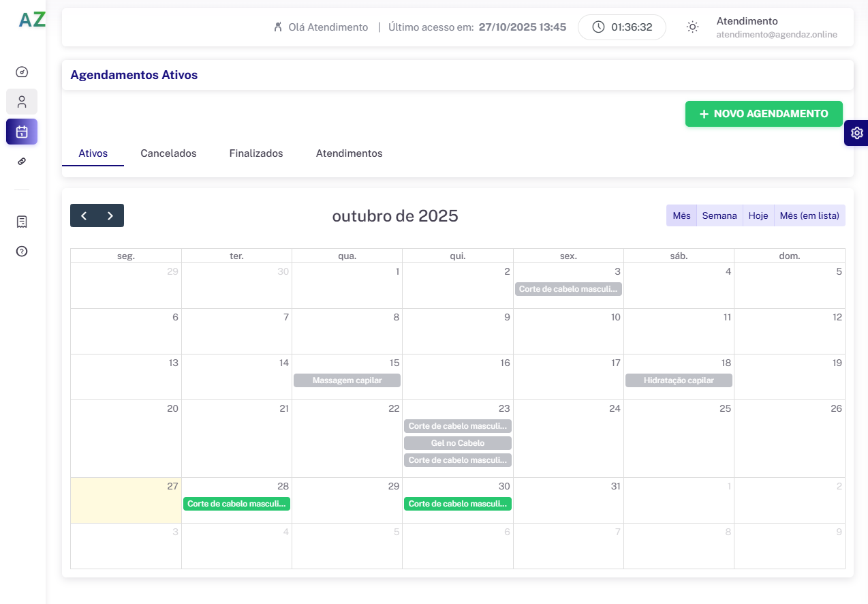The image size is (868, 604).
Task: Open the link chain icon in sidebar
Action: pos(22,162)
